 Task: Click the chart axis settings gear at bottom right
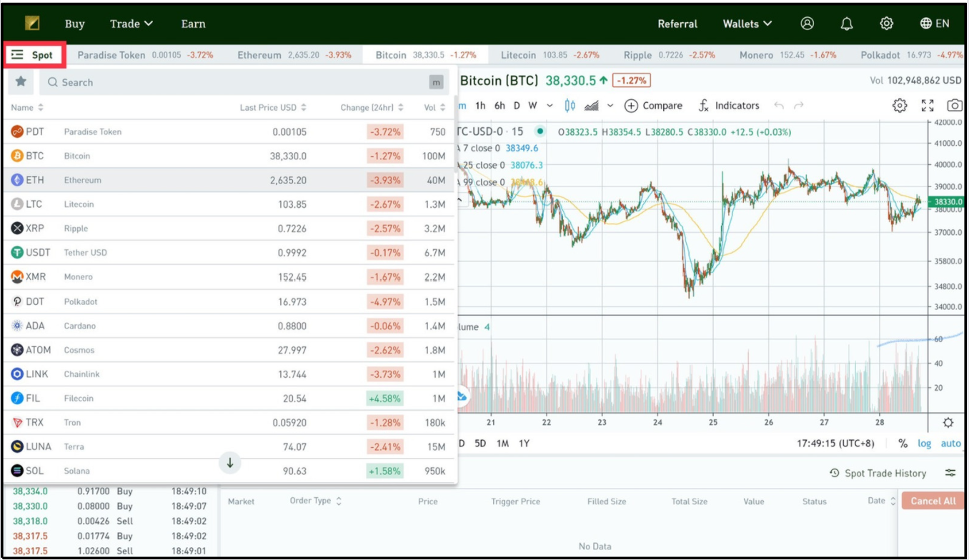coord(948,422)
